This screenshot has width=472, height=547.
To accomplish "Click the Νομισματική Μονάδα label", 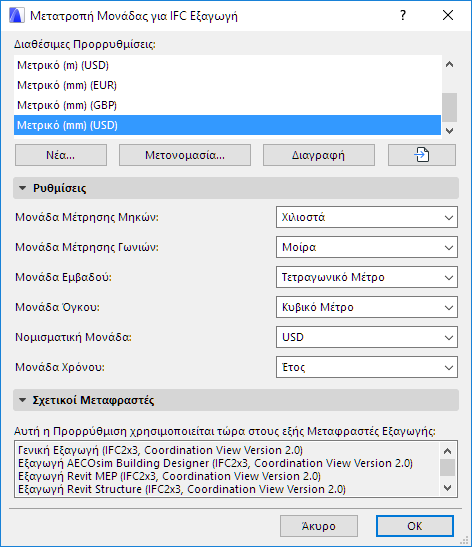I will tap(73, 337).
